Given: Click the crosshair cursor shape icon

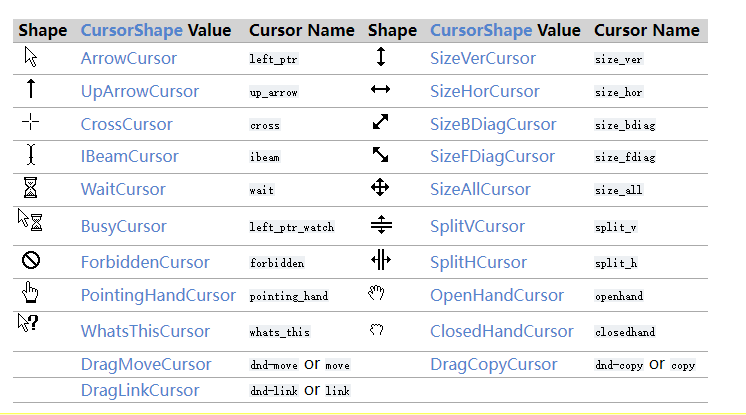Looking at the screenshot, I should (x=31, y=123).
